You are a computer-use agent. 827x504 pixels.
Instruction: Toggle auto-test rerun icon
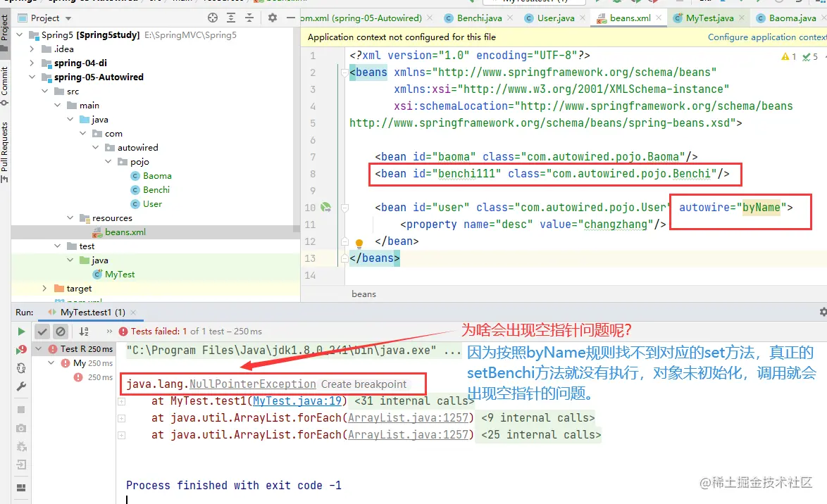(x=21, y=368)
